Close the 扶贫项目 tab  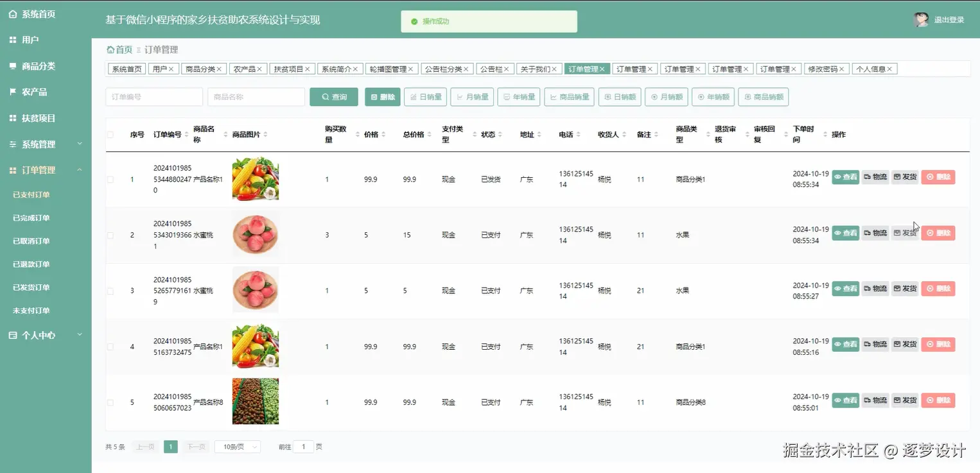click(307, 69)
